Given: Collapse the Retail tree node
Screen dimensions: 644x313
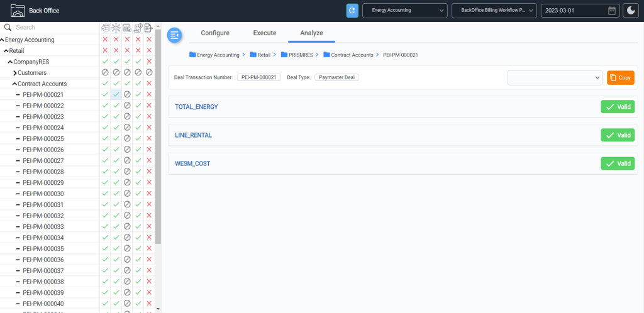Looking at the screenshot, I should [6, 51].
